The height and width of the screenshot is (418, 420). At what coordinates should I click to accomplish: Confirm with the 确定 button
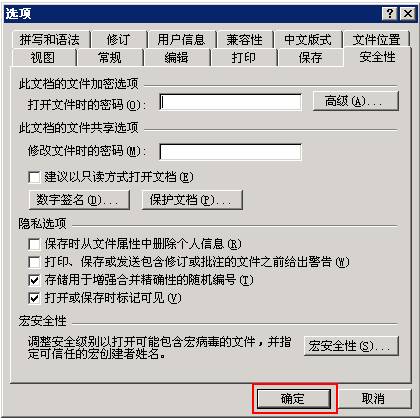[x=294, y=398]
